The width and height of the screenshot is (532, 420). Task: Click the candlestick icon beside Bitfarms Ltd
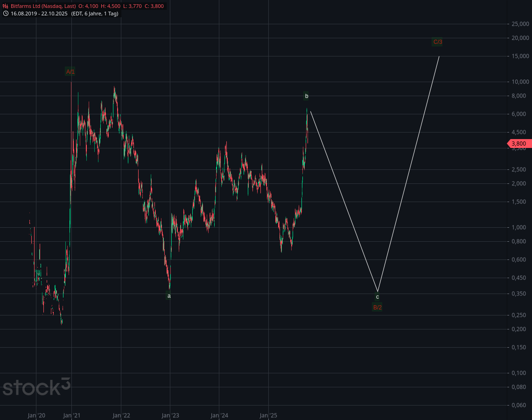coord(6,6)
